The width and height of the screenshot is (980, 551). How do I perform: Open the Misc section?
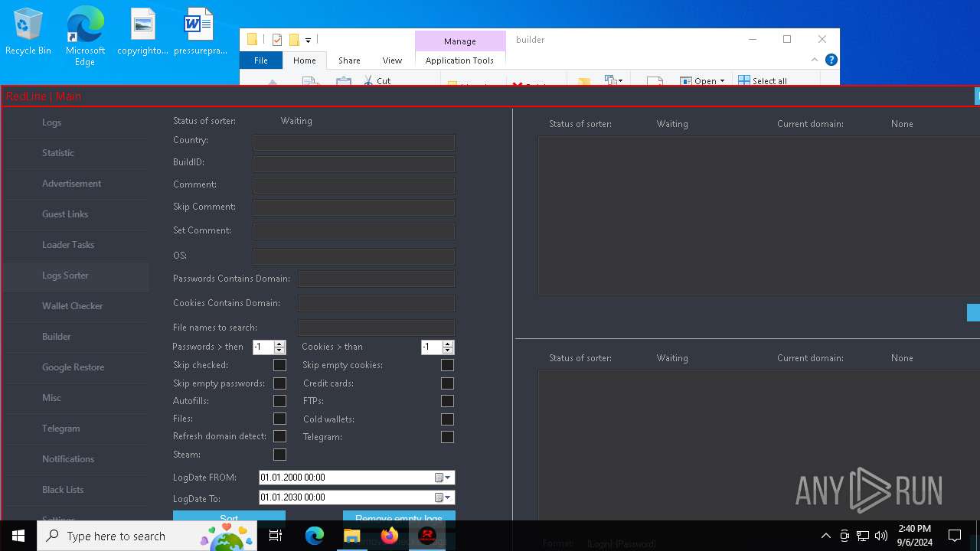(x=77, y=398)
